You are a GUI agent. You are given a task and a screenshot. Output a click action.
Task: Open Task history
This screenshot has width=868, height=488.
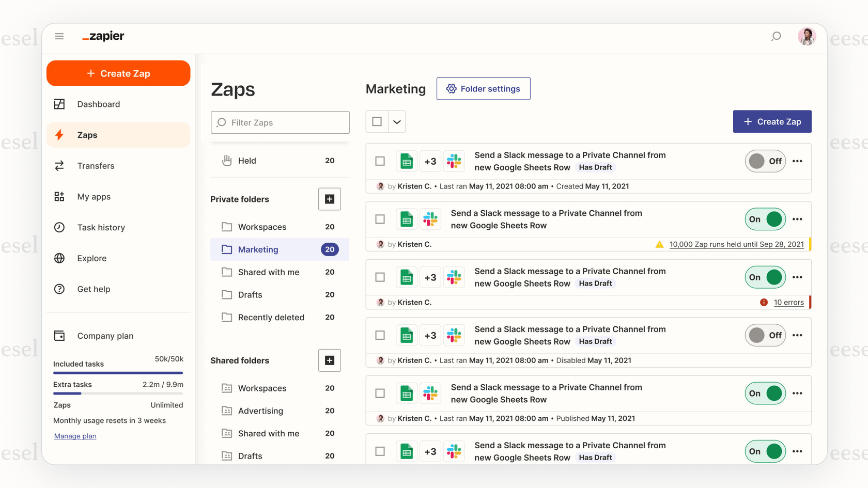pos(101,227)
